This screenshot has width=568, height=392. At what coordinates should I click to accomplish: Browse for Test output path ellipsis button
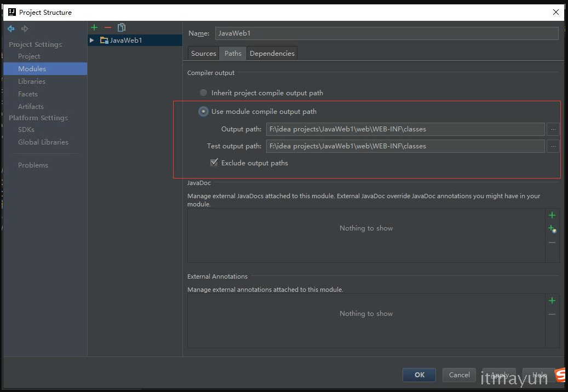(553, 146)
